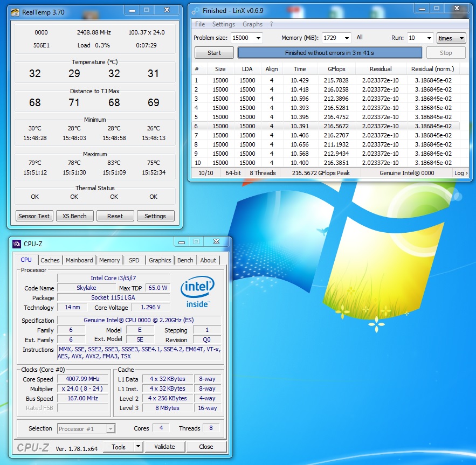Click the Core Voltage 1.296 V field
This screenshot has width=476, height=465.
click(x=150, y=308)
